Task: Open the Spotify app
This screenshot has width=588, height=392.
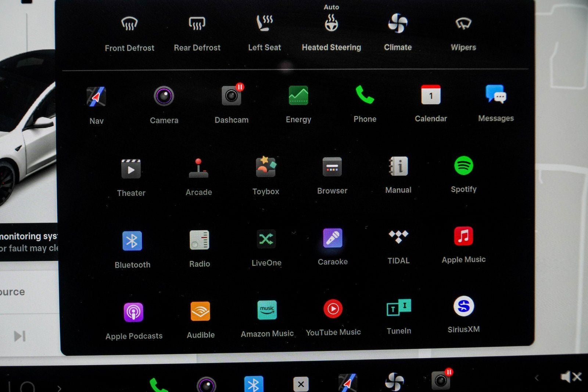Action: pyautogui.click(x=463, y=166)
